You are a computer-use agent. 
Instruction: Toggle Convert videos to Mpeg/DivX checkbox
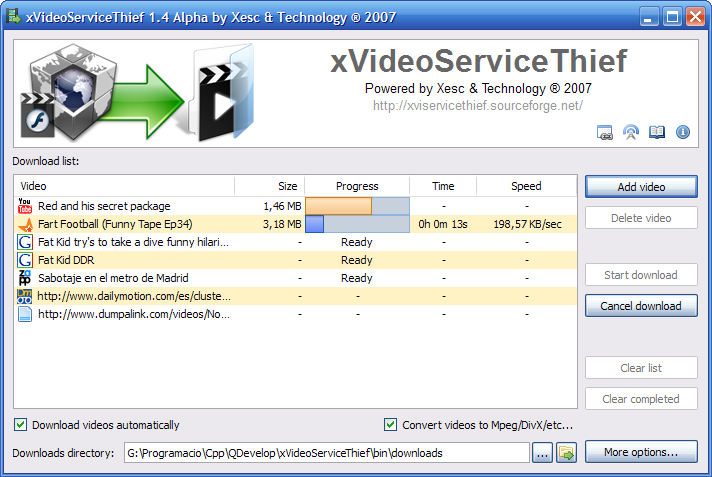coord(390,425)
